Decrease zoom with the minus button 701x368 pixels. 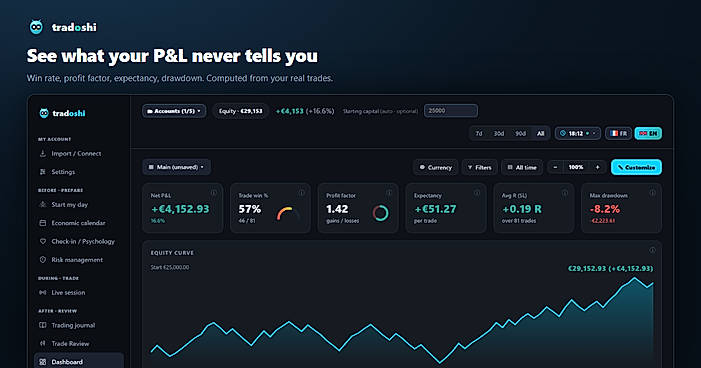point(555,167)
